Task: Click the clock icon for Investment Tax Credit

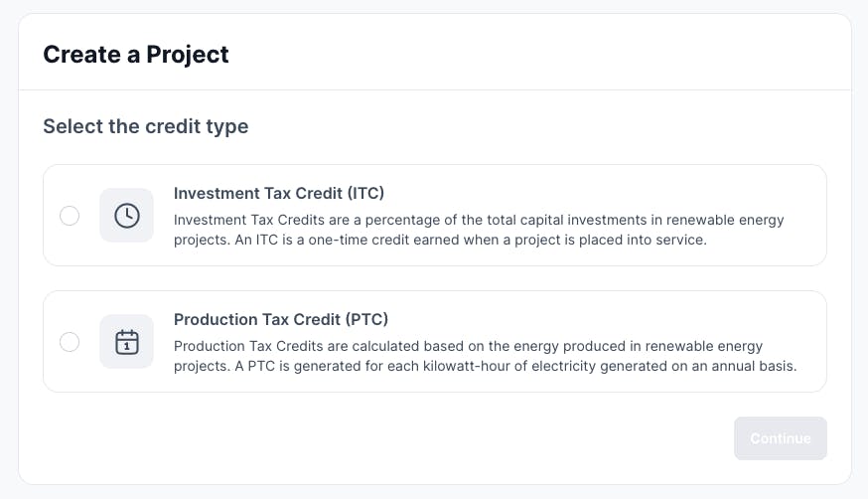Action: click(126, 215)
